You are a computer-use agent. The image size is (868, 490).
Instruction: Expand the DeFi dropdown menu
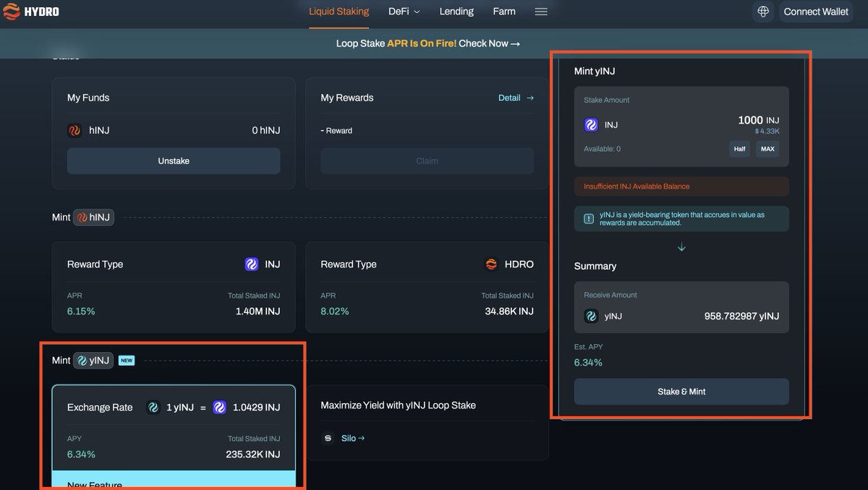404,12
